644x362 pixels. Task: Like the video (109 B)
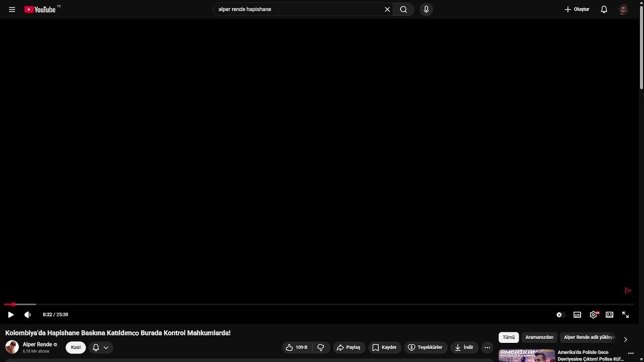297,347
